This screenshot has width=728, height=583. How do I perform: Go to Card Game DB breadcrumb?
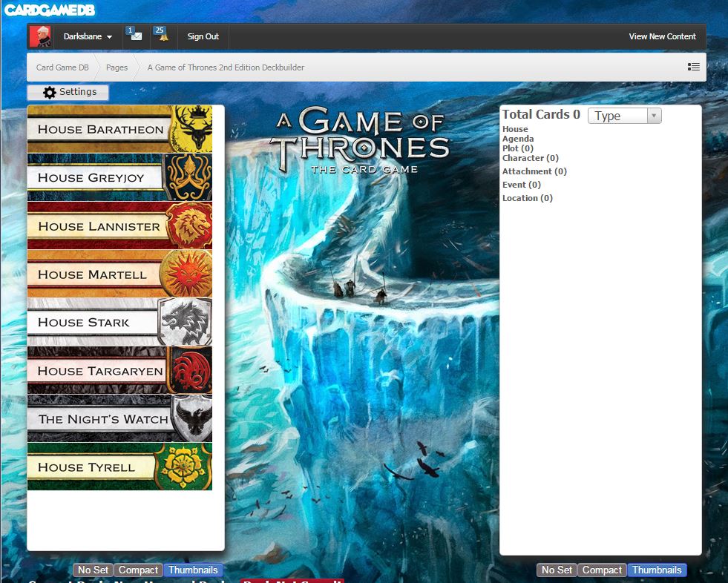pyautogui.click(x=62, y=67)
